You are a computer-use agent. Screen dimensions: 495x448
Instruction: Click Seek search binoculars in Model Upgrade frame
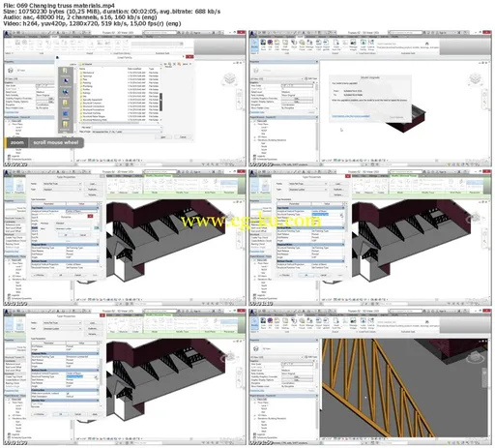(427, 44)
